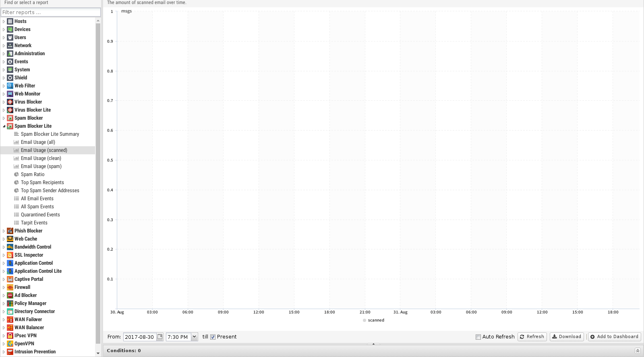
Task: Click the Refresh button
Action: click(x=532, y=337)
